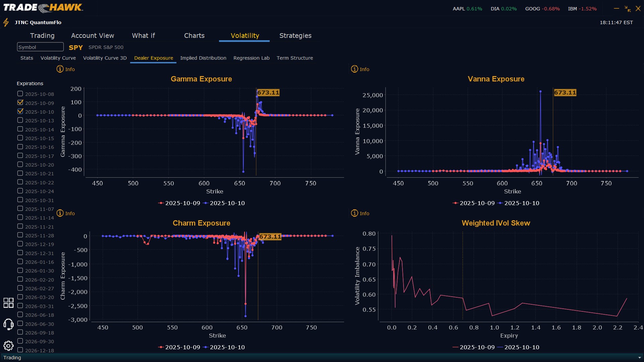Open the Info icon above Vanna Exposure chart
Viewport: 644px width, 362px height.
(x=355, y=69)
